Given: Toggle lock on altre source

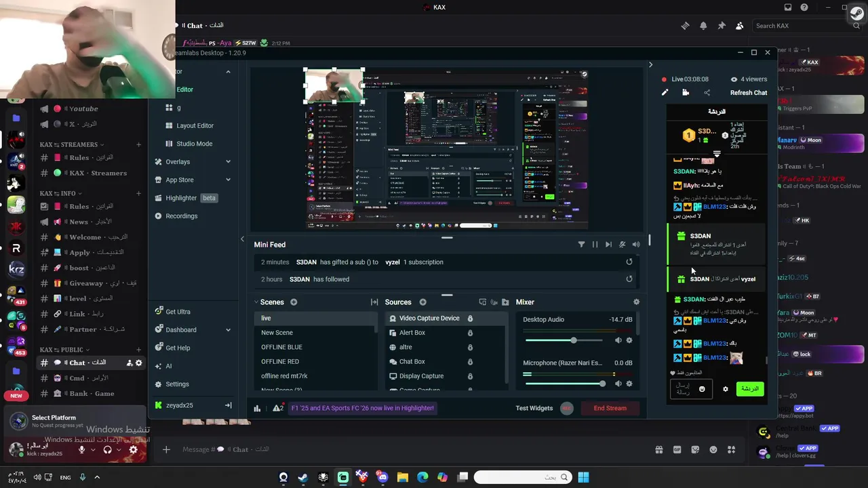Looking at the screenshot, I should pos(470,347).
